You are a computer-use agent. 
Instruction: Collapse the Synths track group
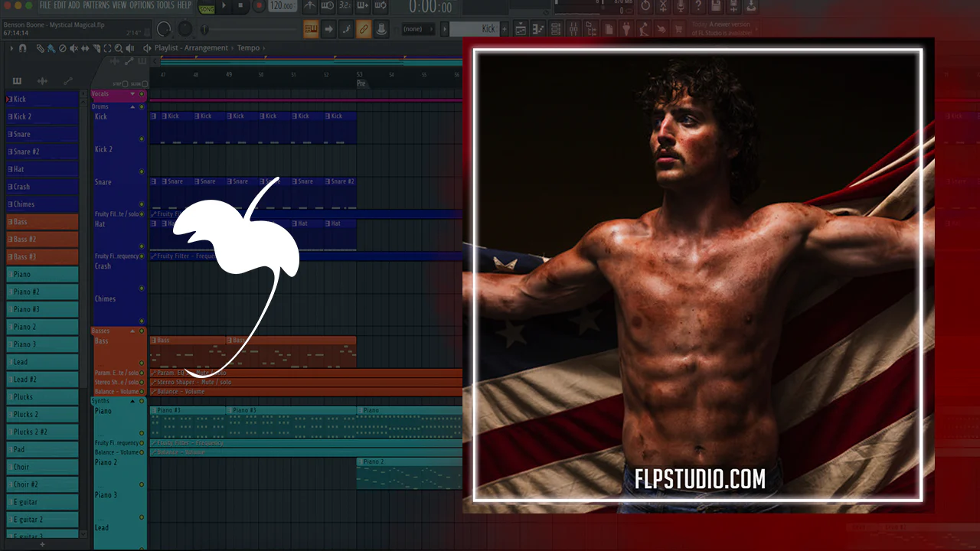click(x=132, y=401)
